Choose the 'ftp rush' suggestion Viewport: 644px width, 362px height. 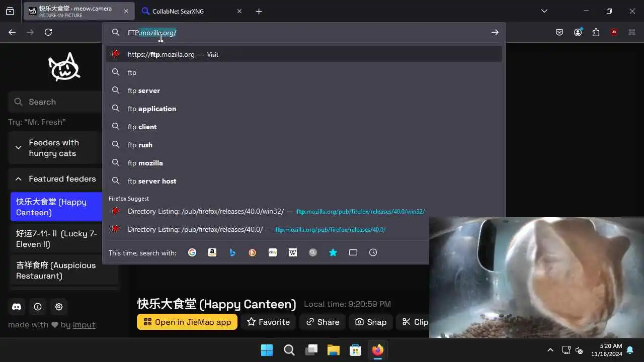pos(304,145)
